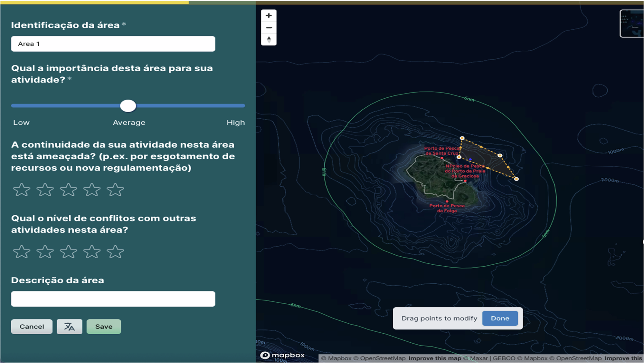Click the Improve this map link
The width and height of the screenshot is (644, 363).
(434, 358)
